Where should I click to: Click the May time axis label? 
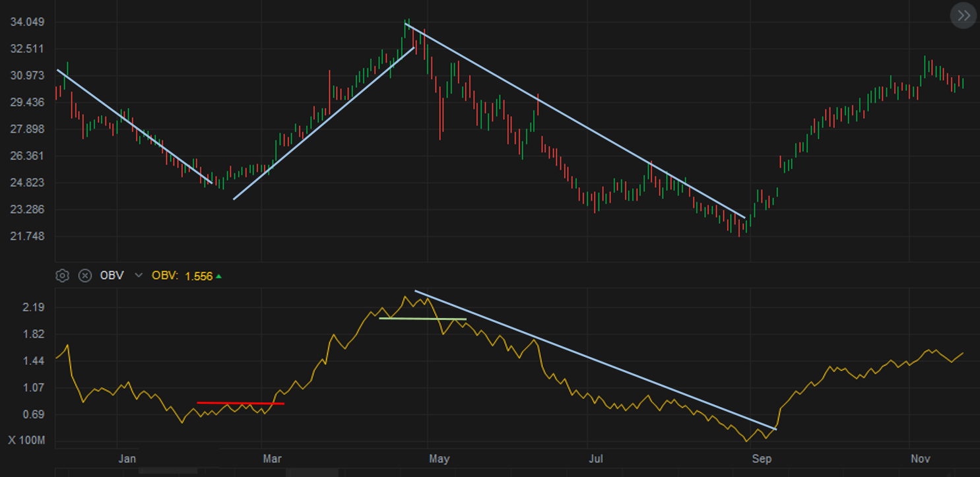point(439,459)
